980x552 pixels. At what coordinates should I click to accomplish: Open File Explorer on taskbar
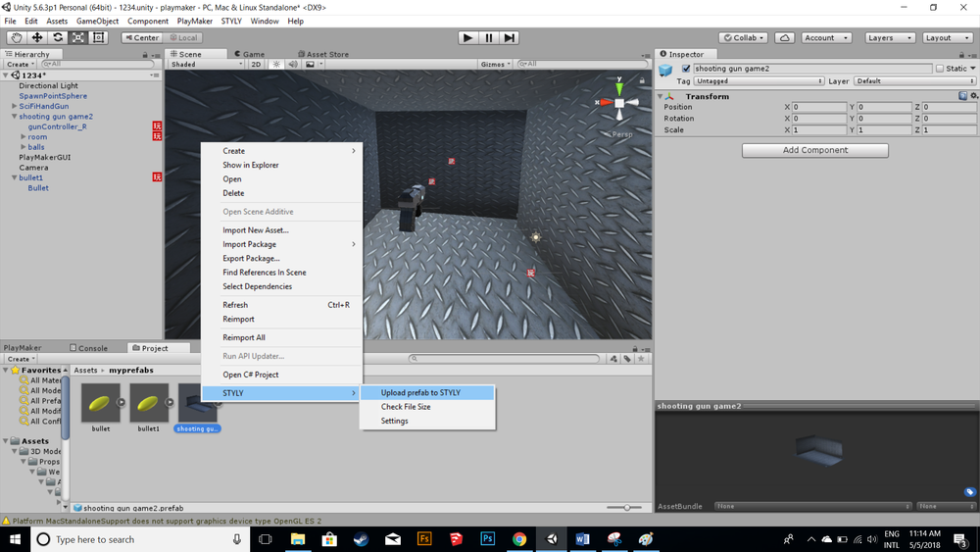(298, 539)
